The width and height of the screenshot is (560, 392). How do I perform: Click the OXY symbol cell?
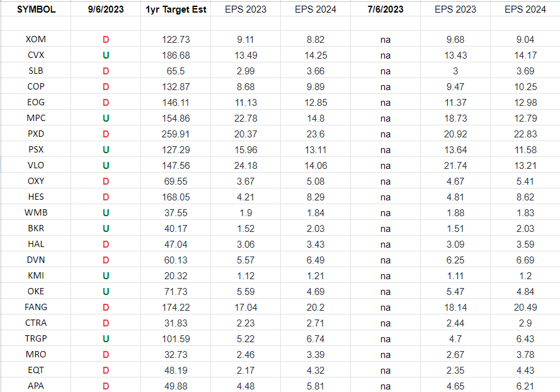[36, 181]
